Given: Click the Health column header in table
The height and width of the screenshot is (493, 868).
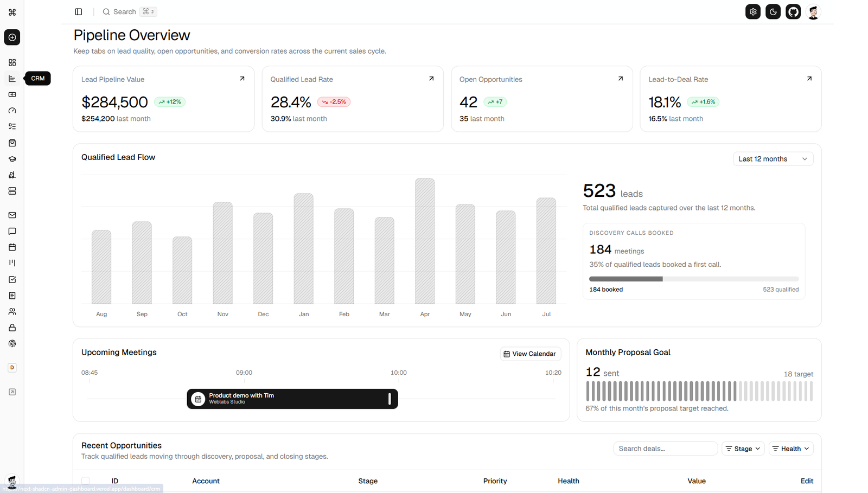Looking at the screenshot, I should (x=569, y=481).
